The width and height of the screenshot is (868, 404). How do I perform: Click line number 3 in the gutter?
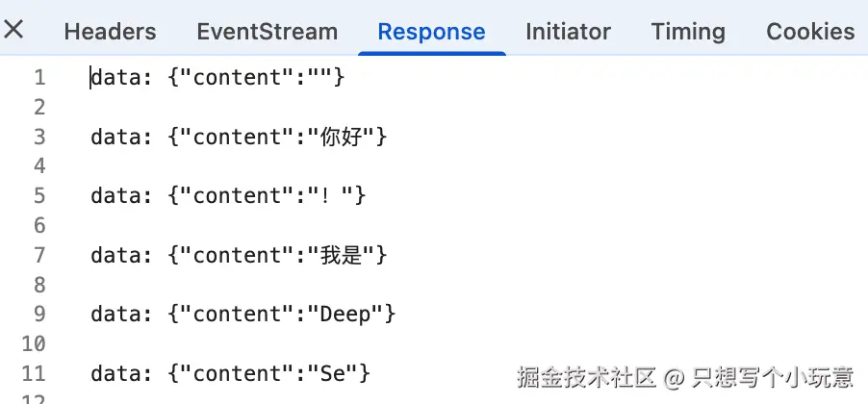click(x=39, y=137)
